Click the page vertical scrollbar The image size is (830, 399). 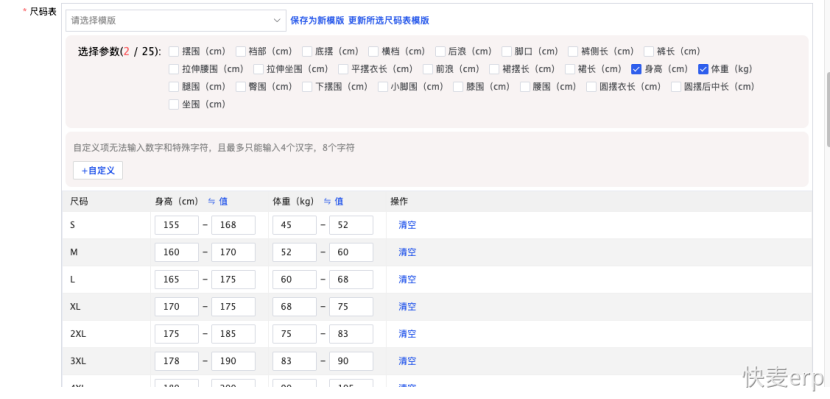pyautogui.click(x=827, y=110)
